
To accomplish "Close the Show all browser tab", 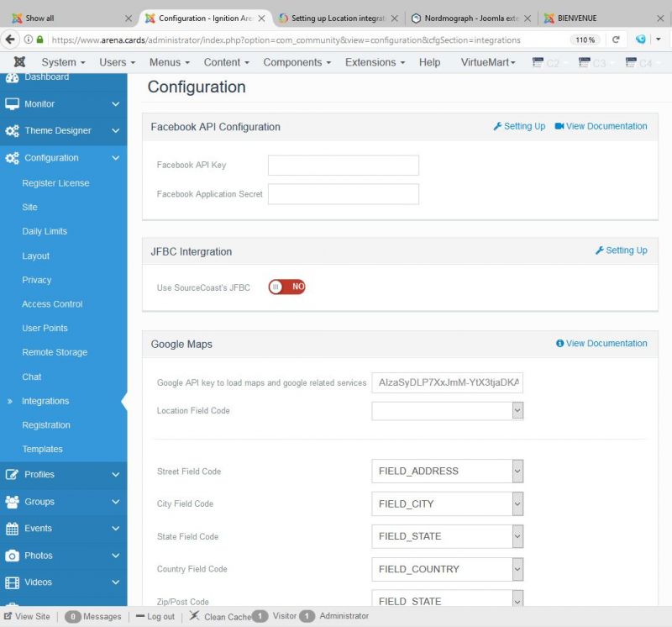I will [x=129, y=18].
